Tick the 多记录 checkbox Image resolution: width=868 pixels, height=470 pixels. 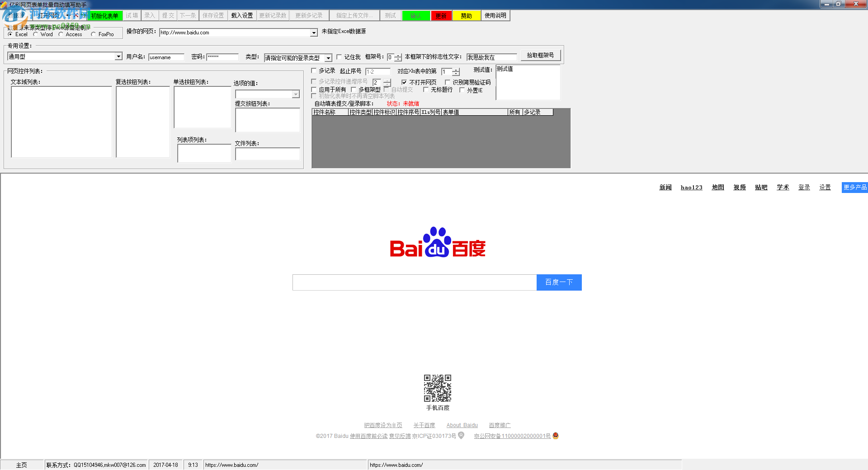(x=314, y=70)
